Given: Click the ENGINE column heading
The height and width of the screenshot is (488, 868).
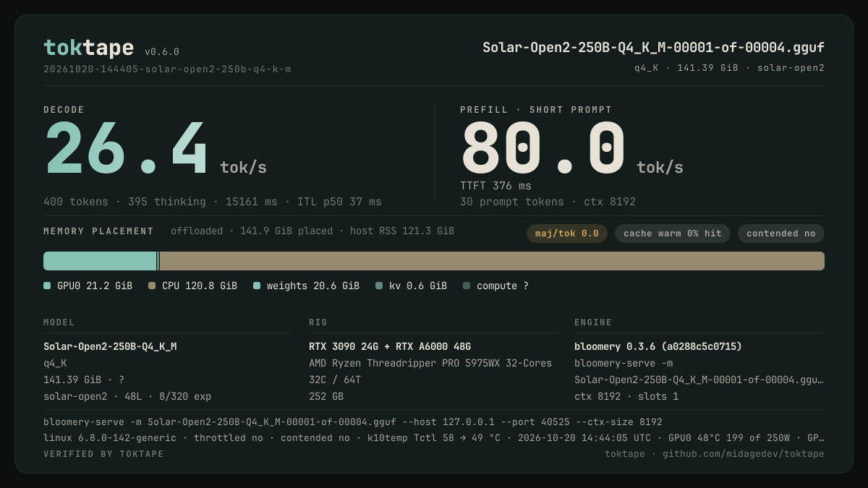Looking at the screenshot, I should click(x=593, y=322).
